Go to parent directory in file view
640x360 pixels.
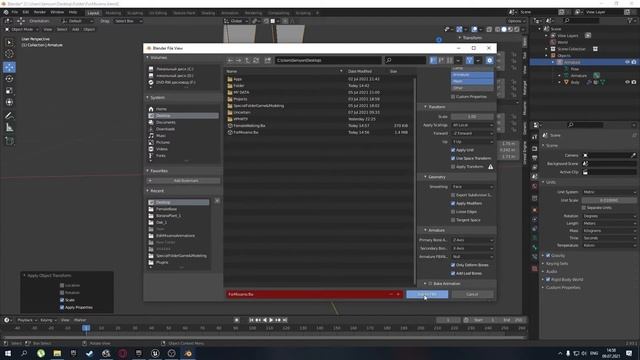247,60
